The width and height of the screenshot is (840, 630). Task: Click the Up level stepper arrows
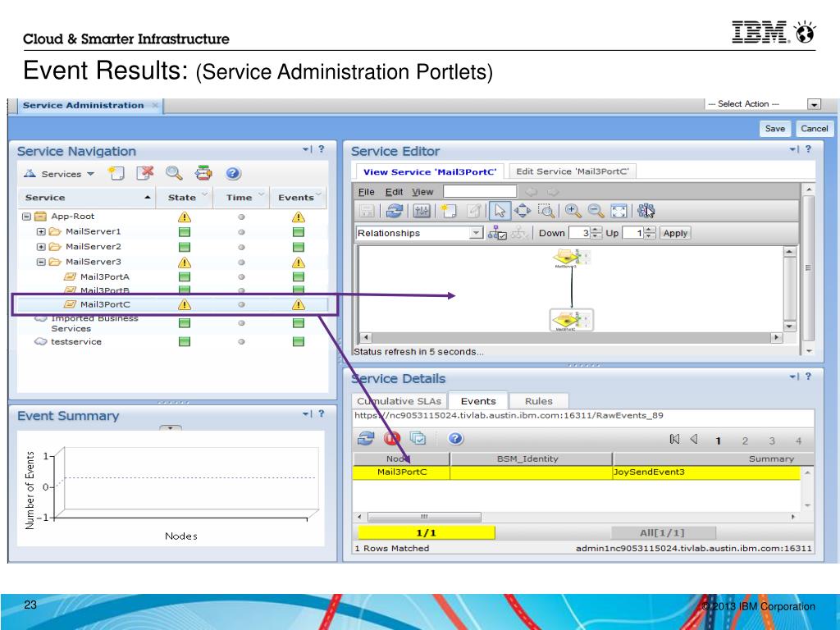[650, 233]
